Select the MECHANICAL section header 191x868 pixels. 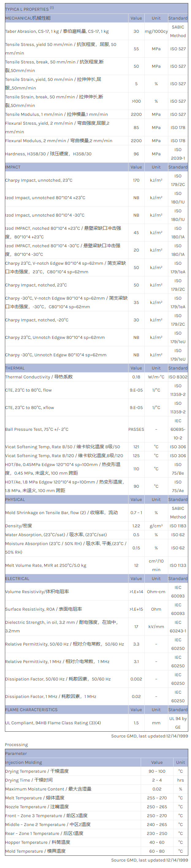click(x=28, y=18)
